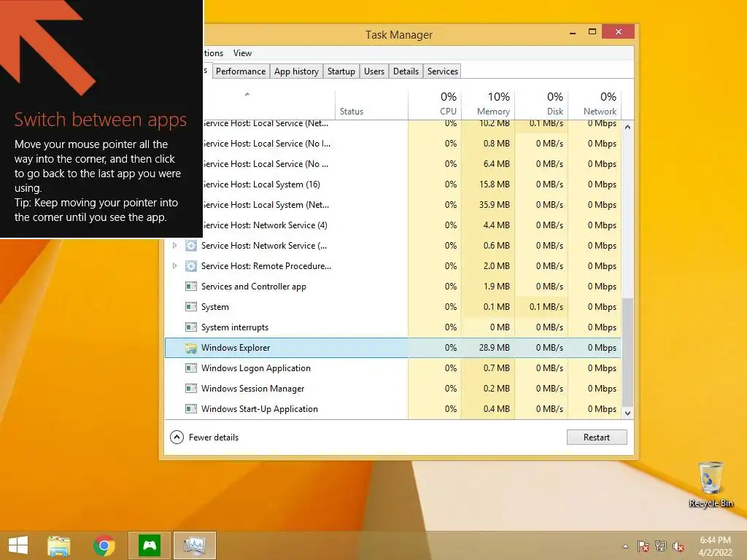Viewport: 747px width, 560px height.
Task: Close the Task Manager window
Action: pos(619,32)
